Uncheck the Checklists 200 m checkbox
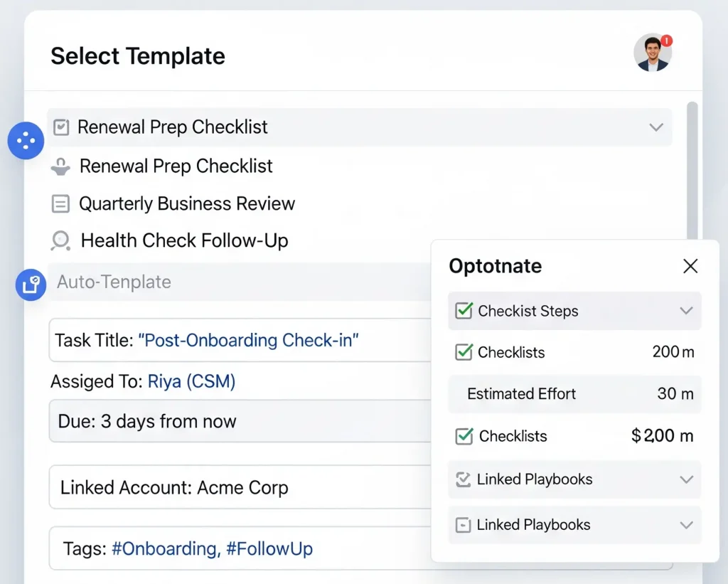 point(464,352)
